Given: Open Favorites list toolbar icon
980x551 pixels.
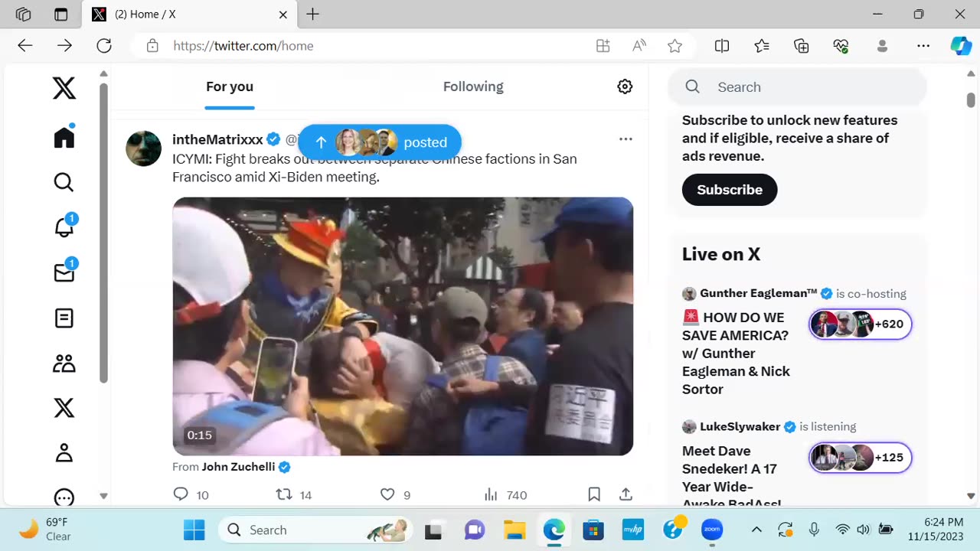Looking at the screenshot, I should (762, 46).
